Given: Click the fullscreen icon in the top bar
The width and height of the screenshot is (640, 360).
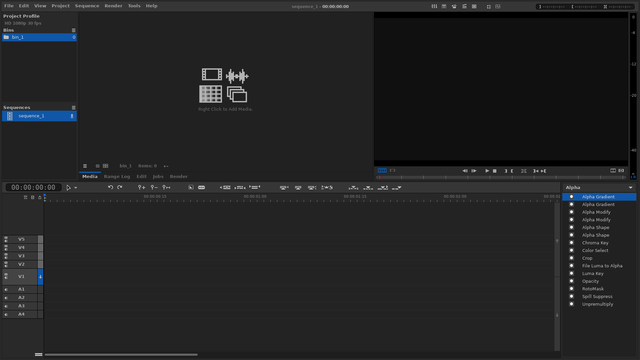Looking at the screenshot, I should [489, 7].
